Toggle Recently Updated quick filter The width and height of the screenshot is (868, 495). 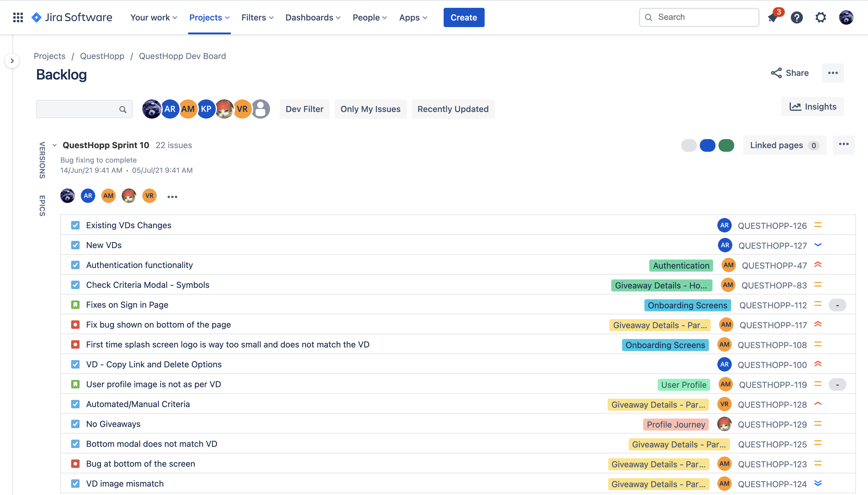(453, 109)
